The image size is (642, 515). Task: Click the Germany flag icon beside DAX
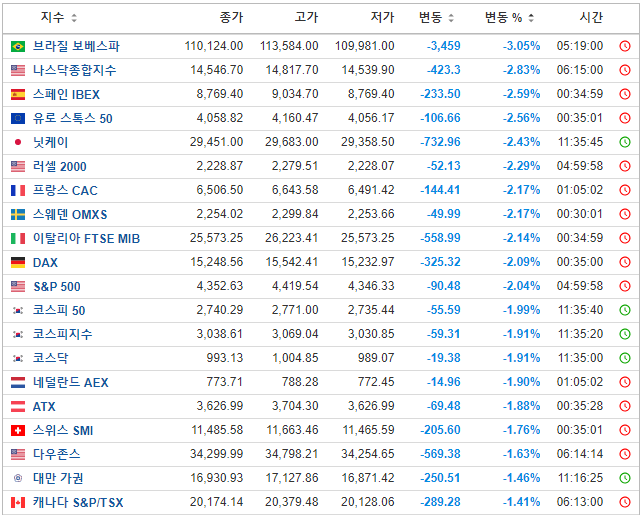18,262
